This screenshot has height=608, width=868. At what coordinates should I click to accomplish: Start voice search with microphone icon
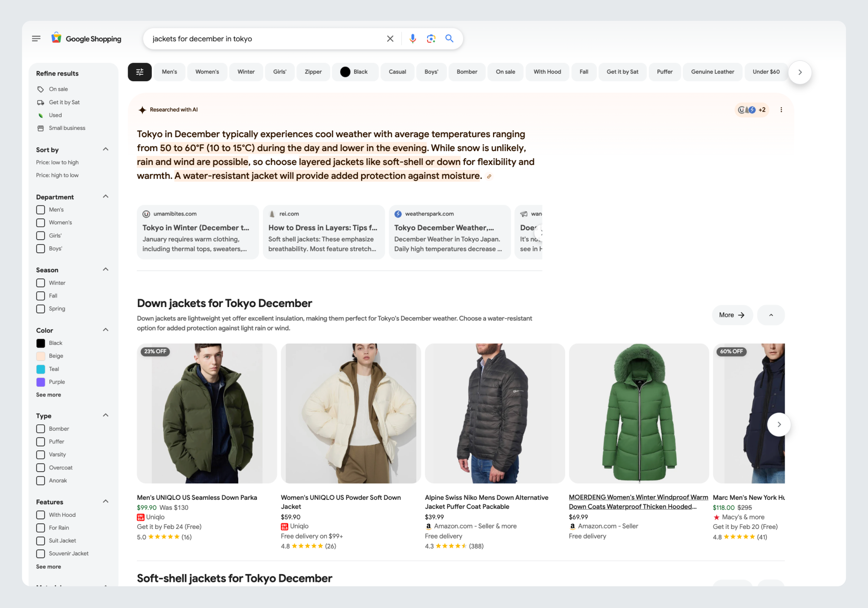(x=412, y=39)
